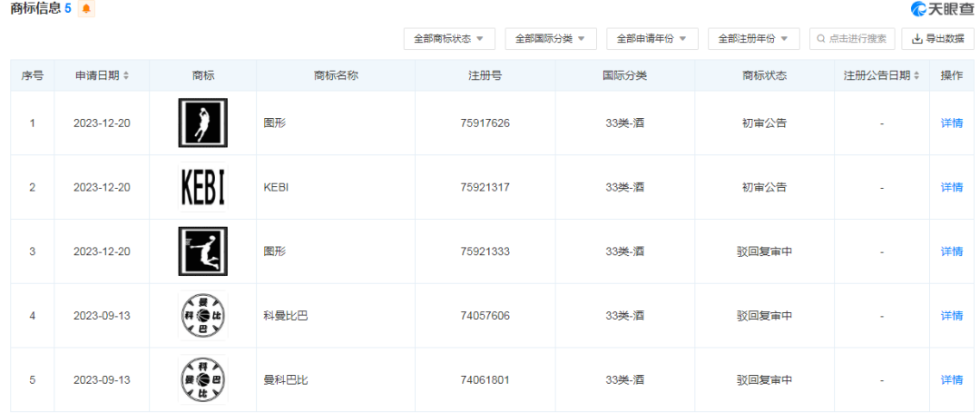
Task: Click the 导出数据 export button
Action: 938,39
